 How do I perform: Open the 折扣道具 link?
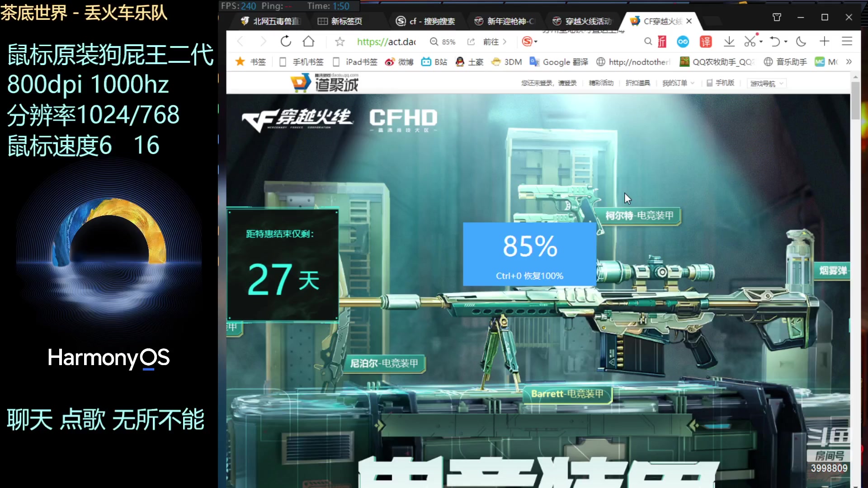pos(638,83)
